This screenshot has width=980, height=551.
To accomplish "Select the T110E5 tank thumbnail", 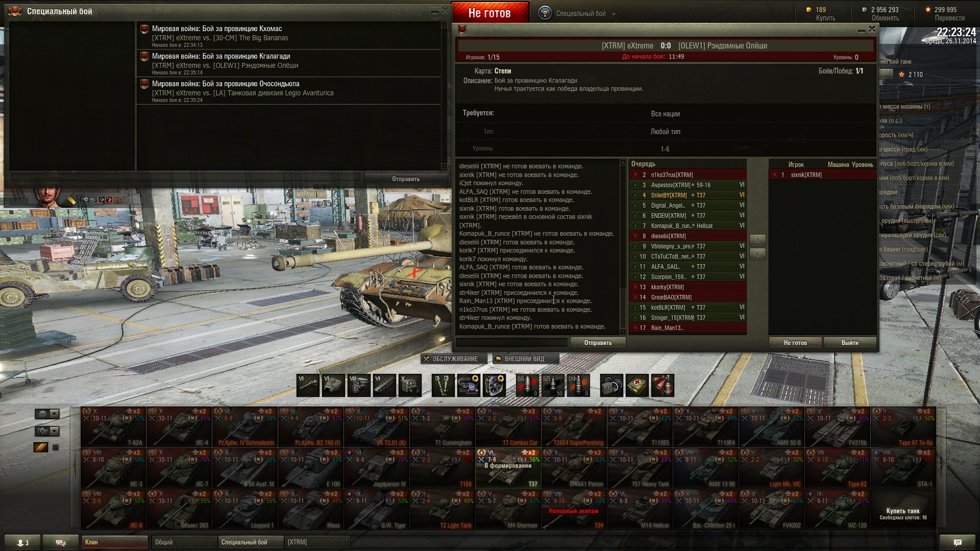I will click(640, 428).
